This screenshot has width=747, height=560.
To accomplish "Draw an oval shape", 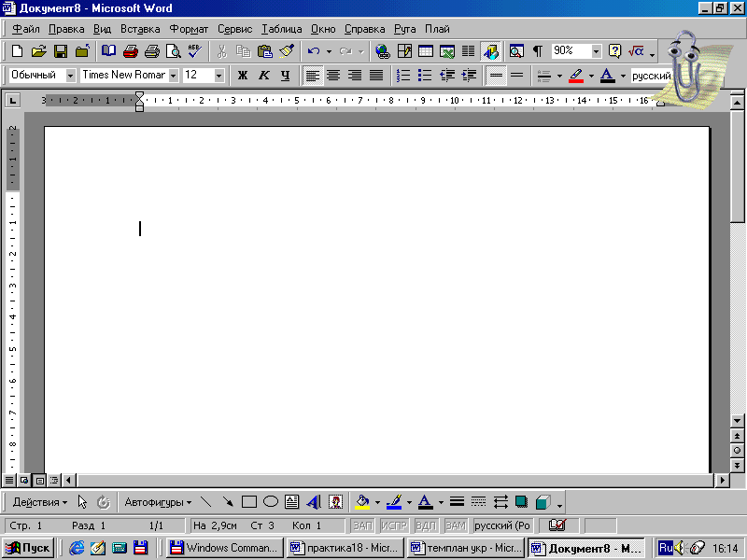I will click(x=271, y=502).
